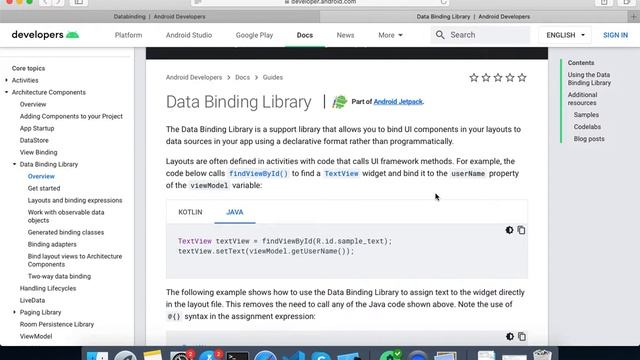Image resolution: width=640 pixels, height=360 pixels.
Task: Open Data Binding Library Overview item
Action: pyautogui.click(x=41, y=176)
